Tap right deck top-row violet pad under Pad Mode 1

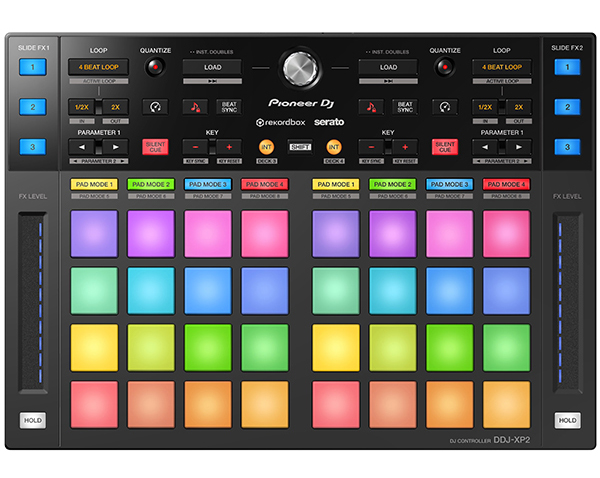click(336, 233)
